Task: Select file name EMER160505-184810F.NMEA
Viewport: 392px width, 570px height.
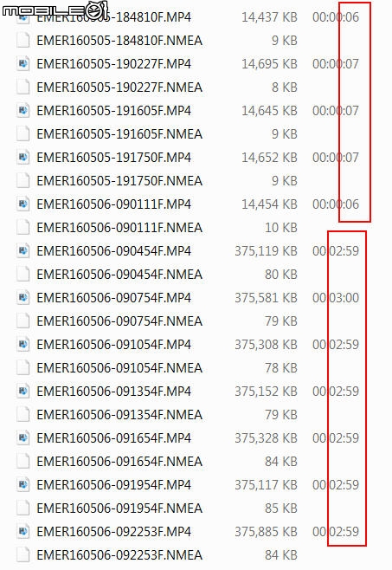Action: (119, 41)
